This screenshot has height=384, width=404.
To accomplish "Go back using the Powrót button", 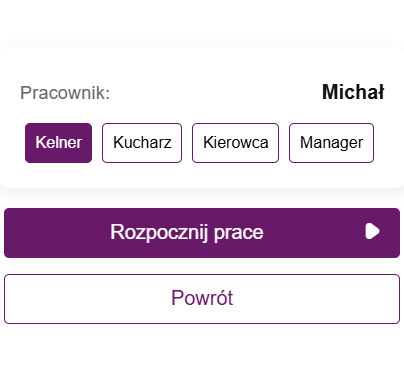I will coord(202,299).
